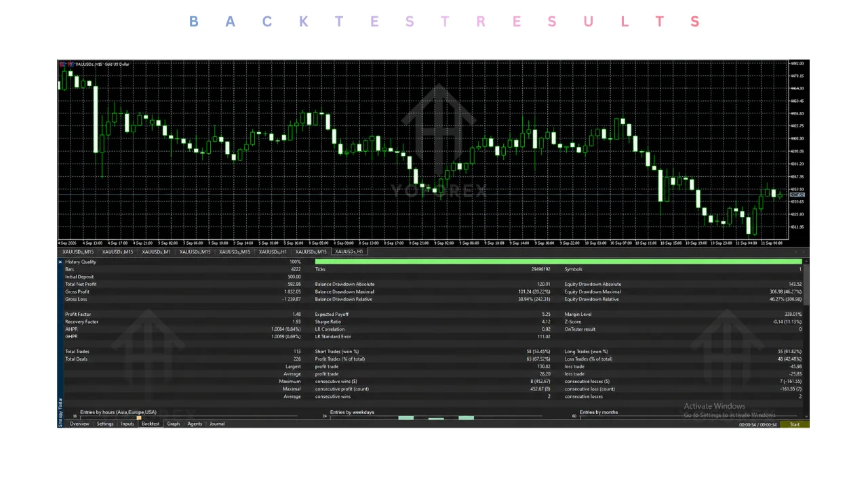868x488 pixels.
Task: Open the Settings tab in the tester
Action: pos(105,424)
